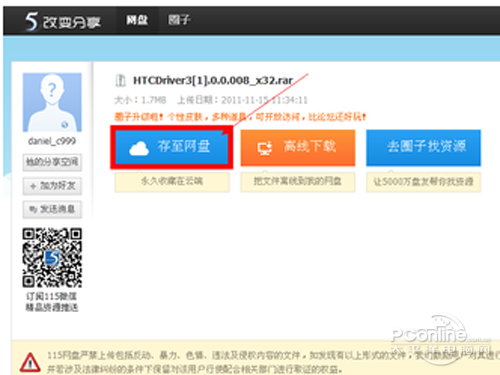Click the daniel_c999 user avatar
The height and width of the screenshot is (375, 500).
52,102
